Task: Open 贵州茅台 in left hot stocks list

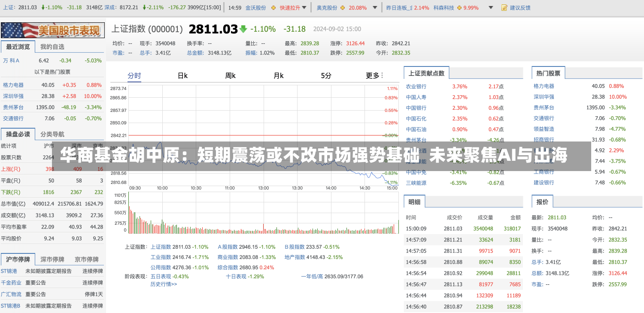Action: 13,107
